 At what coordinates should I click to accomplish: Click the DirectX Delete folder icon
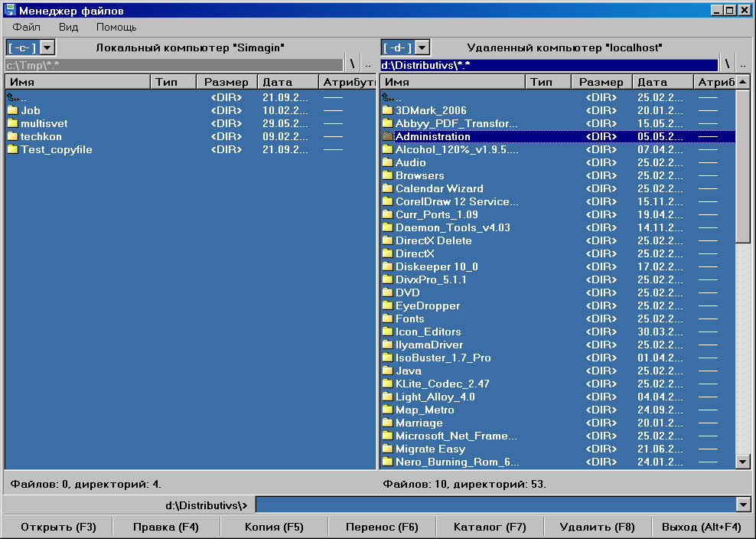(x=388, y=240)
